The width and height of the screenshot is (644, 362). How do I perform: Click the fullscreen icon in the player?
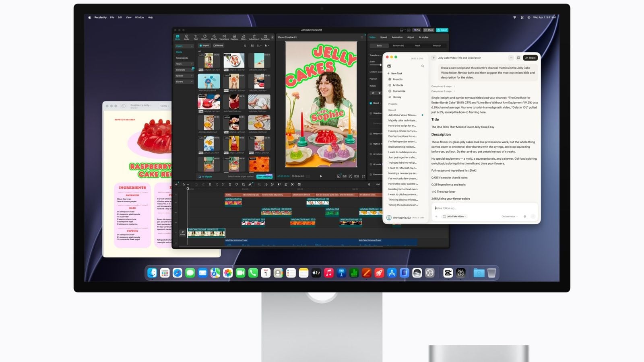363,176
